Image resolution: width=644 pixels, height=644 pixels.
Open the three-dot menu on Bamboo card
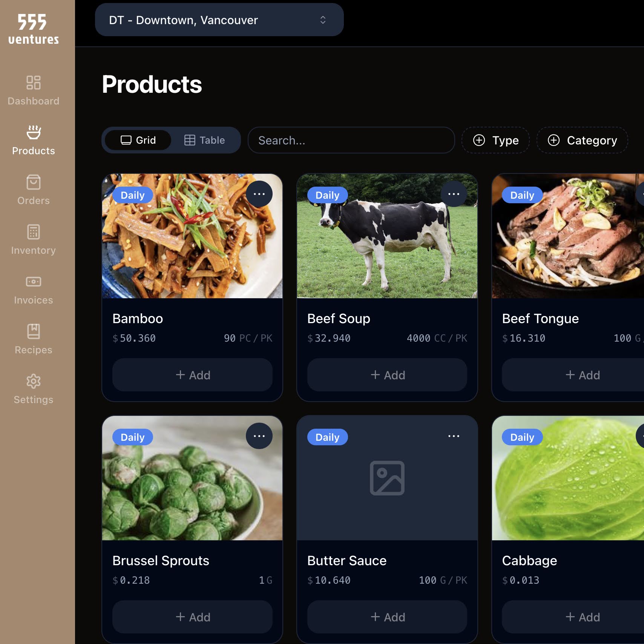point(259,194)
